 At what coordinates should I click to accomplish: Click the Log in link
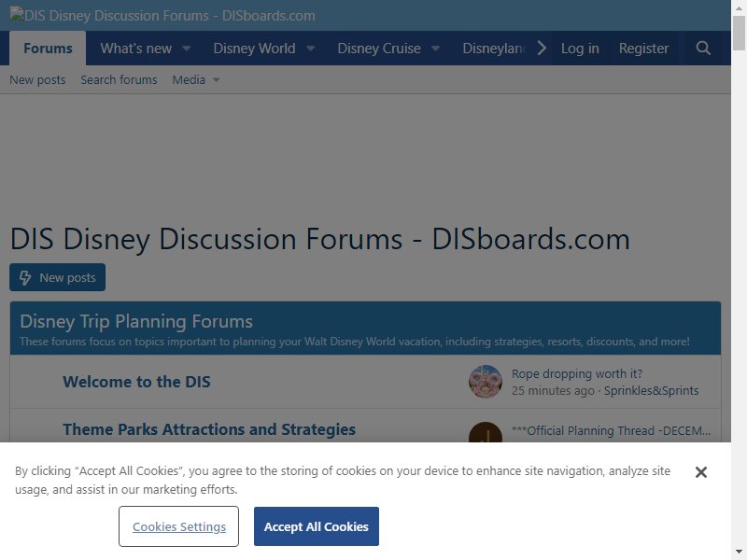[580, 49]
